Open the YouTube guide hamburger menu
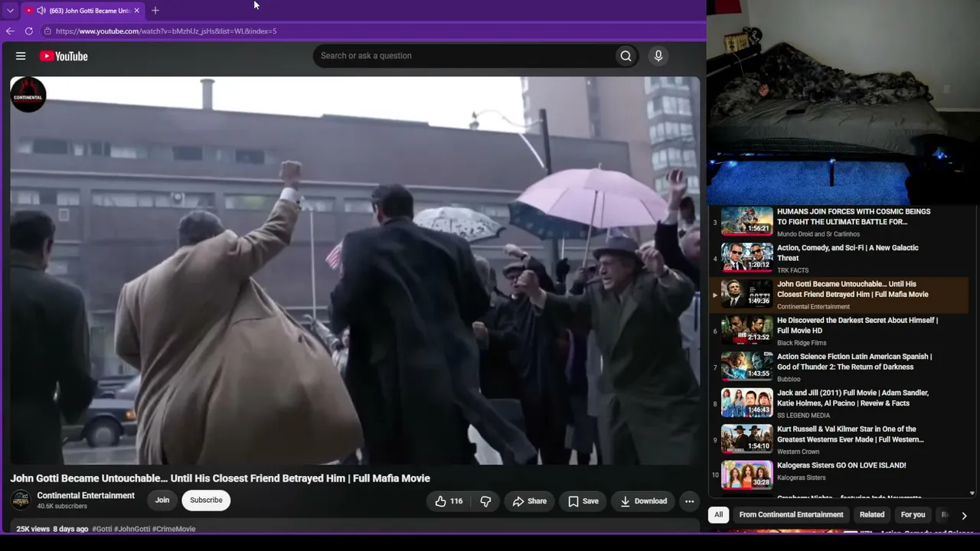The width and height of the screenshot is (980, 551). pyautogui.click(x=21, y=56)
